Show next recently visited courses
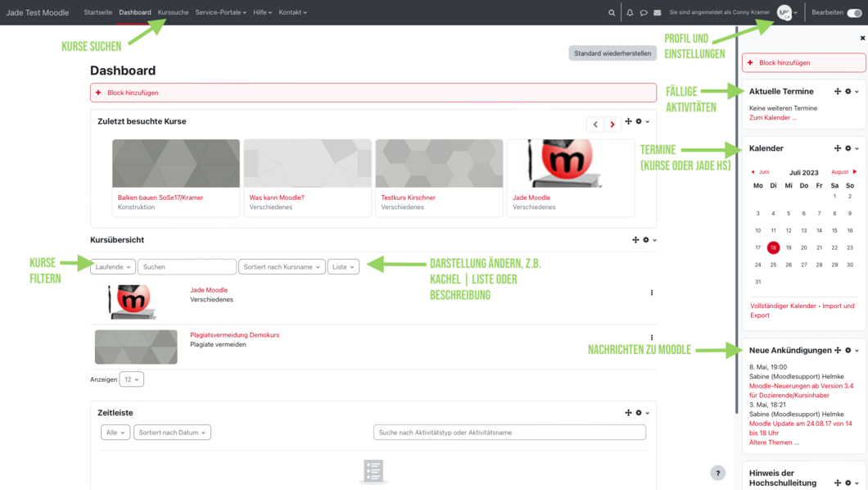The width and height of the screenshot is (868, 490). click(613, 124)
